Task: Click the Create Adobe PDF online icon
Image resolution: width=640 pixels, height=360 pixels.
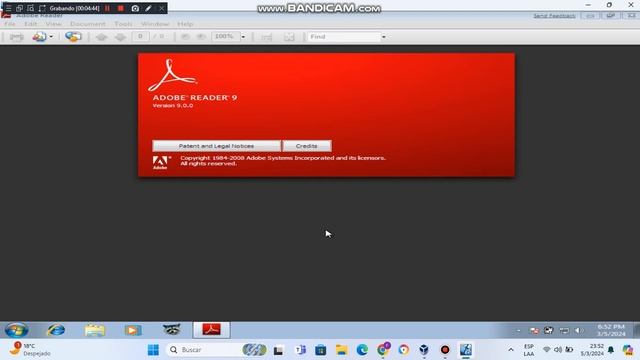Action: (40, 37)
